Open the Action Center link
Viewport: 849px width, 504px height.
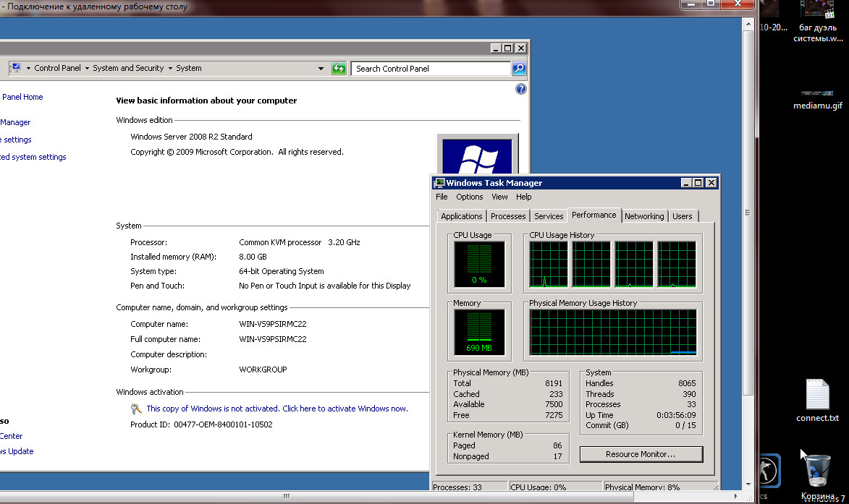pyautogui.click(x=12, y=437)
